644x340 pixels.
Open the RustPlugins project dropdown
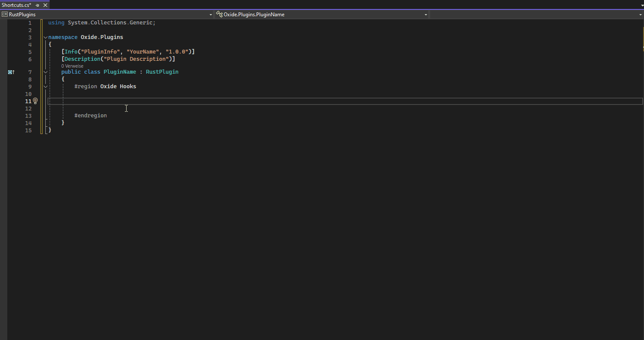[210, 15]
